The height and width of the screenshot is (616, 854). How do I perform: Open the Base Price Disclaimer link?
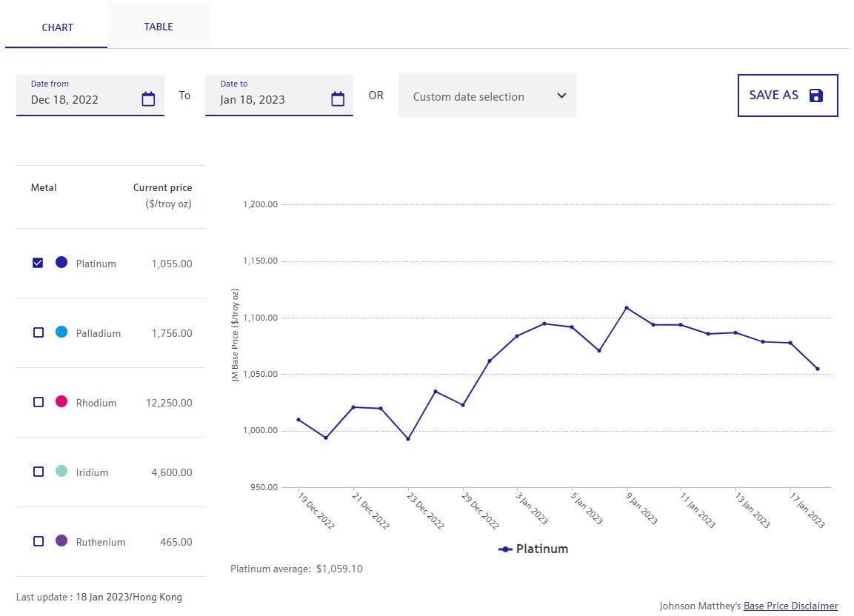pyautogui.click(x=790, y=606)
